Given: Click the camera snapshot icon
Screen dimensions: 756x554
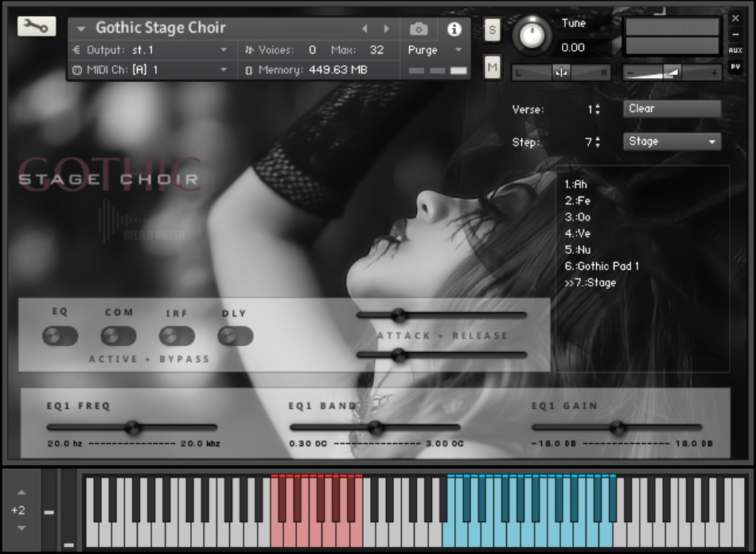Looking at the screenshot, I should pos(419,29).
